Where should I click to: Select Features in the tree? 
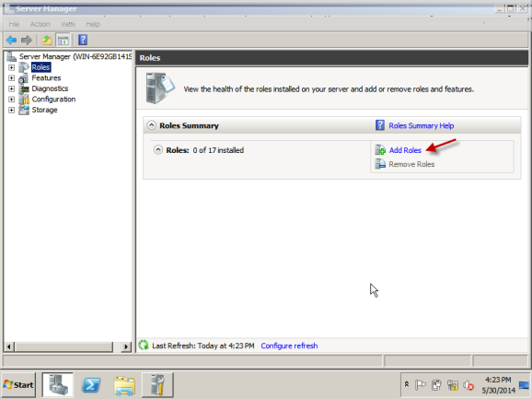pyautogui.click(x=46, y=77)
